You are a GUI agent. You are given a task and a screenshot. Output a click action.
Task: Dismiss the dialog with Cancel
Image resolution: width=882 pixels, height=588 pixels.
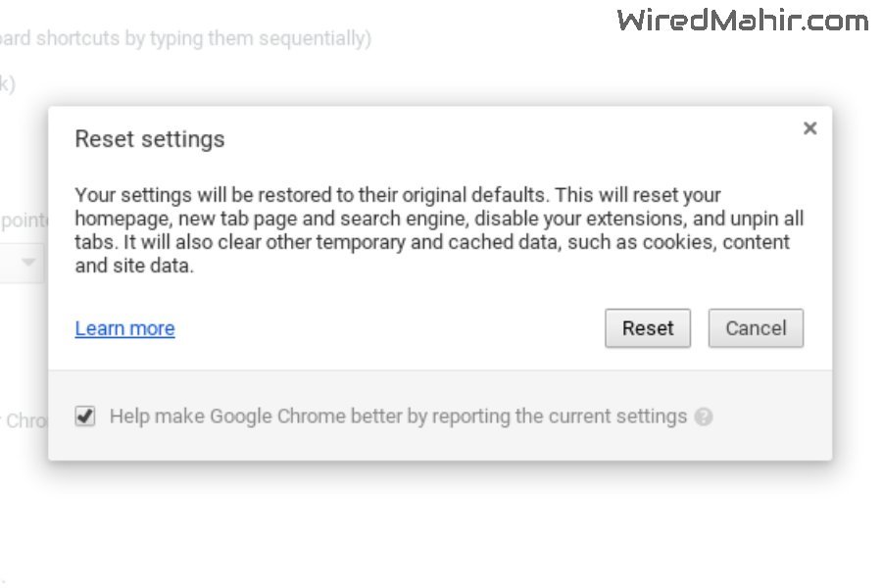pos(756,328)
